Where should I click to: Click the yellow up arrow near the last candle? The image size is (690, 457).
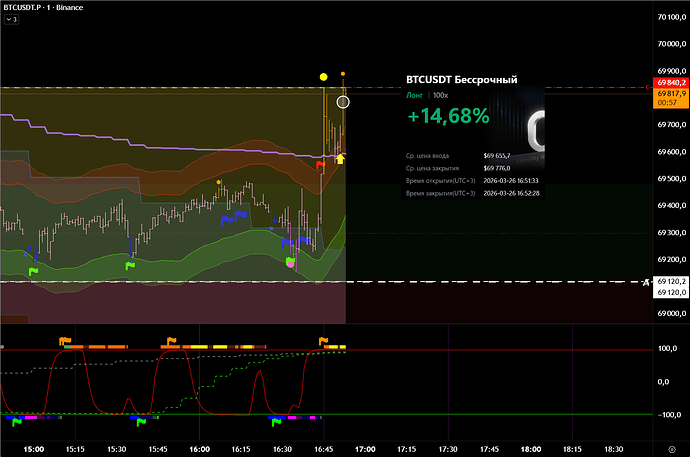pos(340,158)
